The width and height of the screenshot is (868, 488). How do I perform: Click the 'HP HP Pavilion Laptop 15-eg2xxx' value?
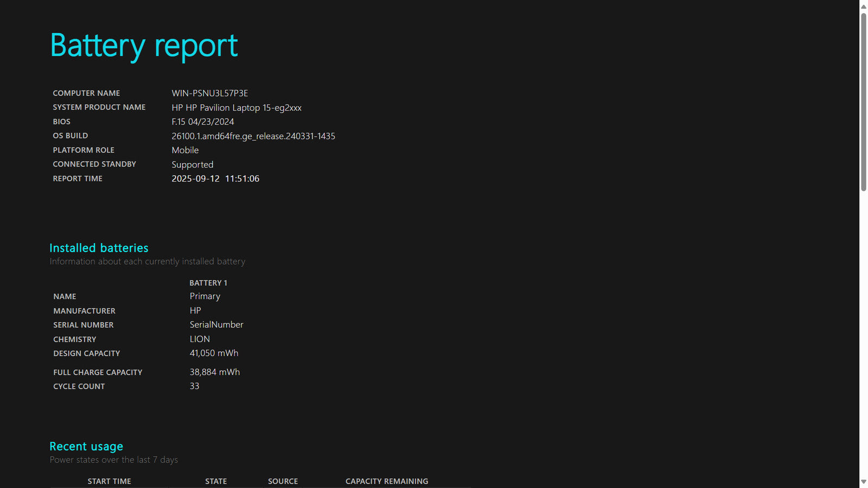click(x=237, y=108)
